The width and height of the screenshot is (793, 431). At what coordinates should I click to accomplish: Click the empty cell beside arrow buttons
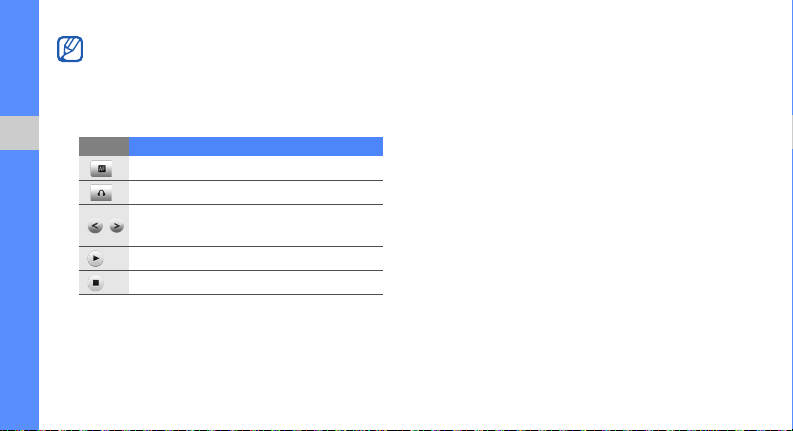click(x=256, y=226)
